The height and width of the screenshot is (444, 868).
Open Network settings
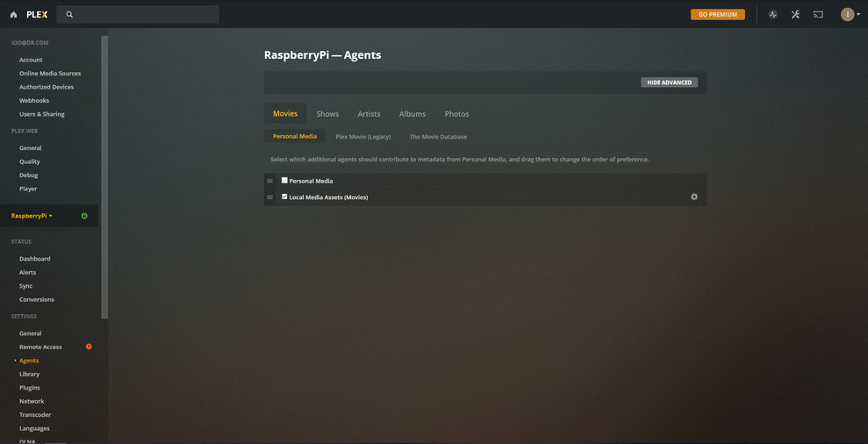tap(32, 401)
